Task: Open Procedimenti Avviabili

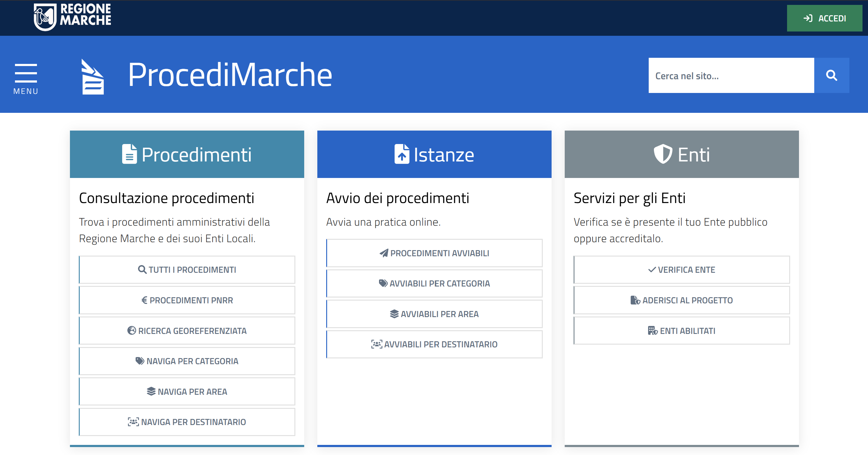Action: 434,253
